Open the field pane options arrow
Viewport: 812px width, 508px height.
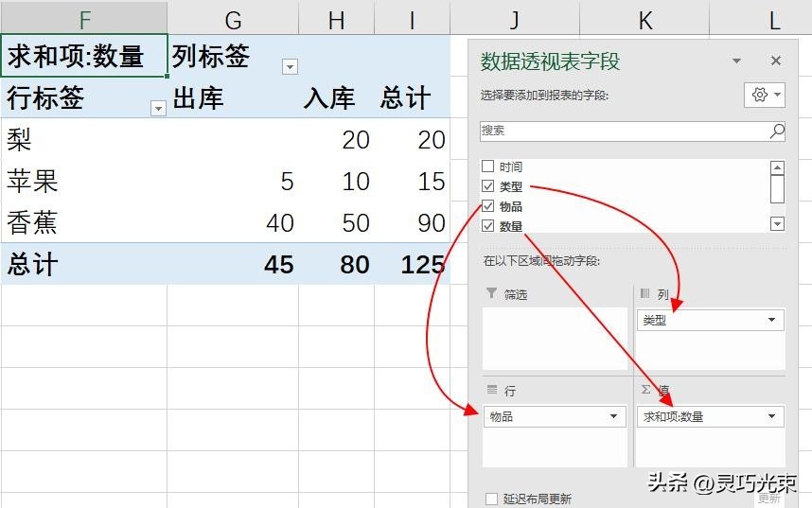tap(736, 61)
